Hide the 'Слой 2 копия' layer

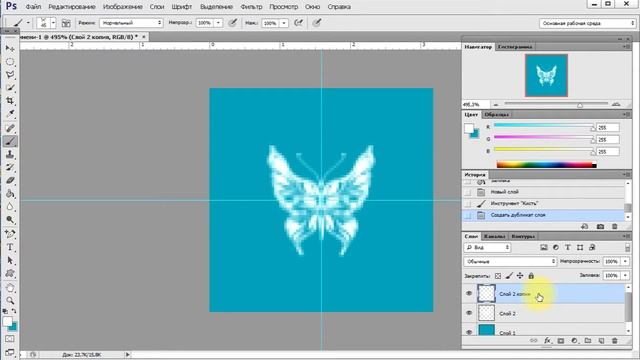[469, 293]
